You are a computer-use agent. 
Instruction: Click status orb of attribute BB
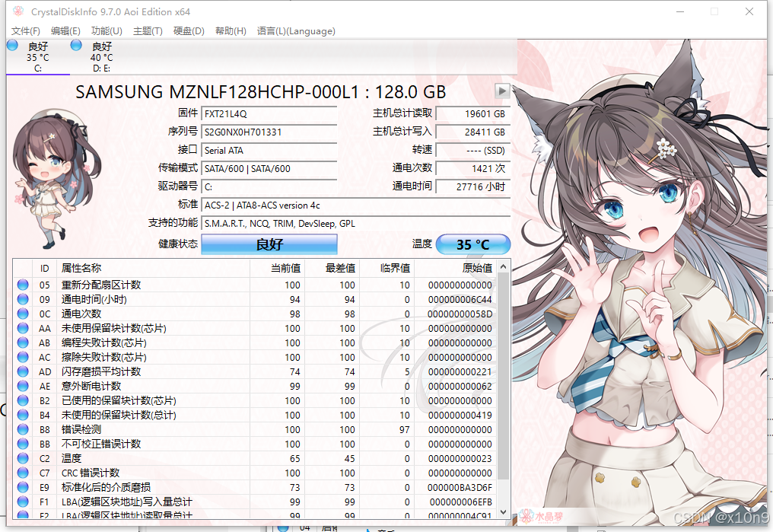tap(23, 444)
